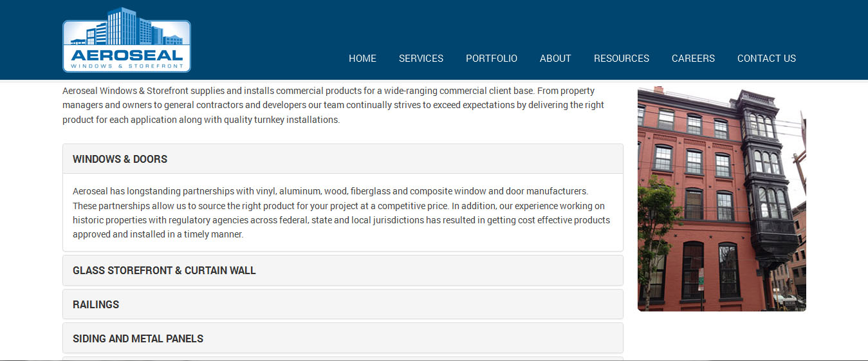Open the SERVICES menu item

coord(421,59)
